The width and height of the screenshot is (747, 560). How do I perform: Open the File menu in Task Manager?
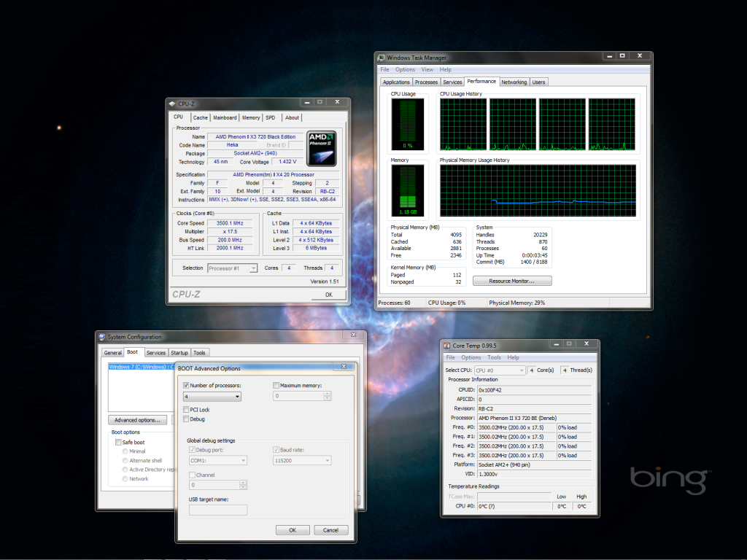(384, 69)
